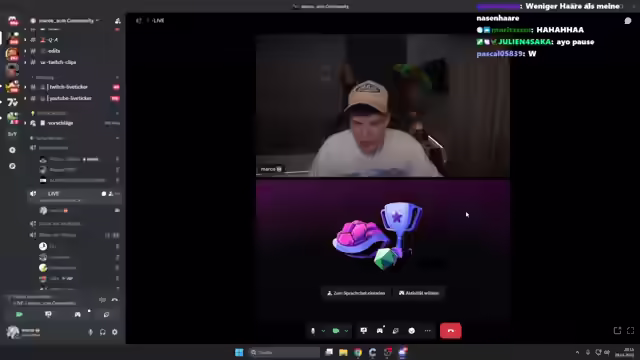Disconnect using sidebar hang-up icon
The image size is (640, 360).
(x=115, y=300)
